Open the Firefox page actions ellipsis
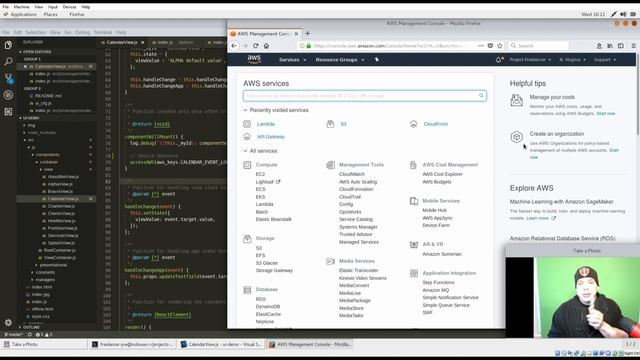Screen dimensions: 640x360 click(481, 46)
